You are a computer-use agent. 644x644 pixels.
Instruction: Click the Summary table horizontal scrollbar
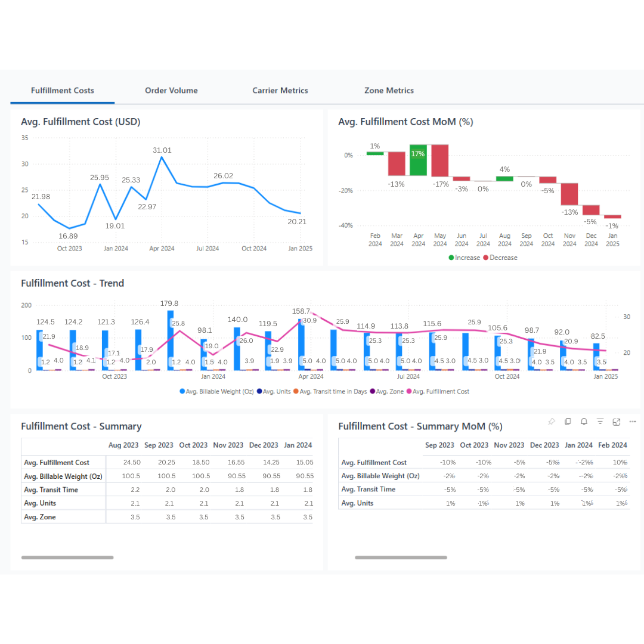[67, 558]
